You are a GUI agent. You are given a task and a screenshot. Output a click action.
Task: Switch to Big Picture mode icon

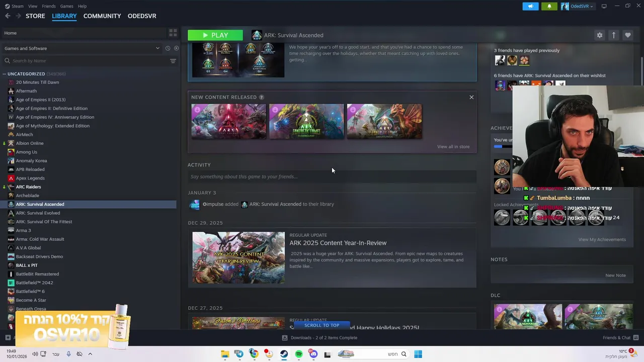604,6
